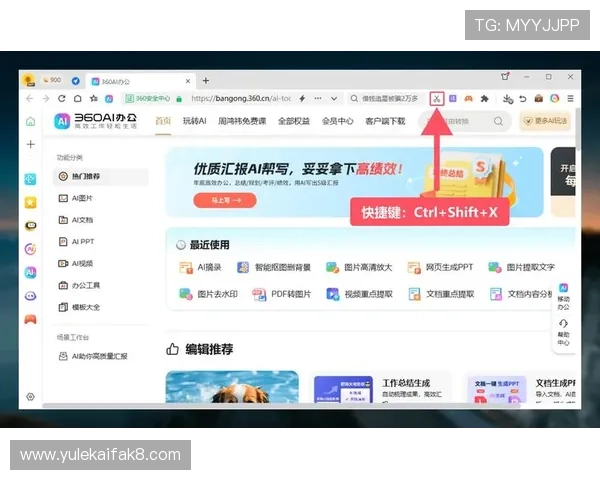600x480 pixels.
Task: Open the 会员中心 menu item
Action: click(x=338, y=121)
